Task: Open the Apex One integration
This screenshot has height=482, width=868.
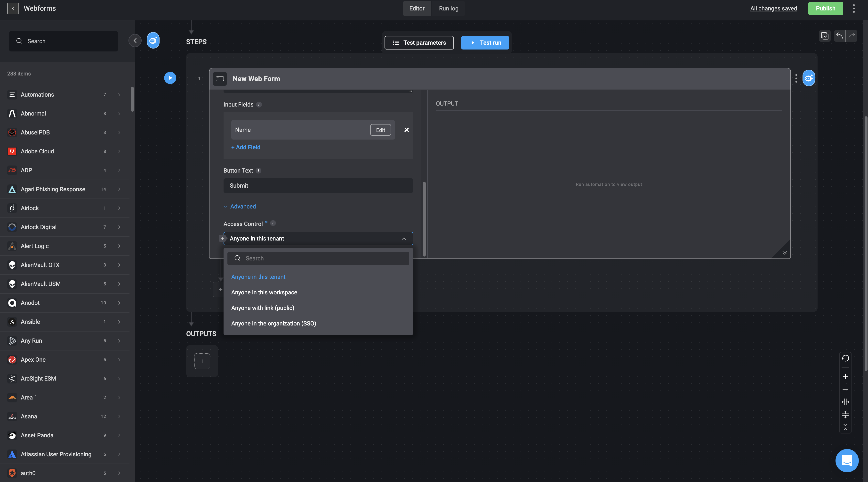Action: [x=65, y=360]
